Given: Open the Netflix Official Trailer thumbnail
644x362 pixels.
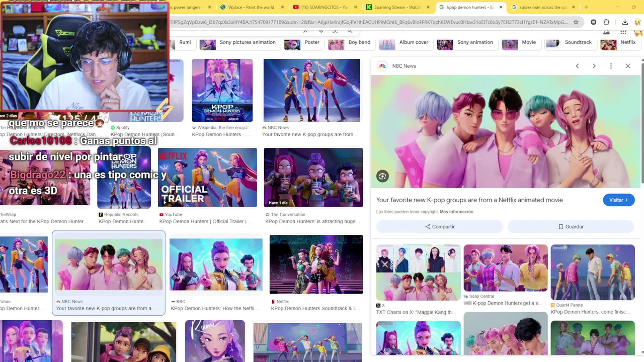Looking at the screenshot, I should [x=207, y=177].
